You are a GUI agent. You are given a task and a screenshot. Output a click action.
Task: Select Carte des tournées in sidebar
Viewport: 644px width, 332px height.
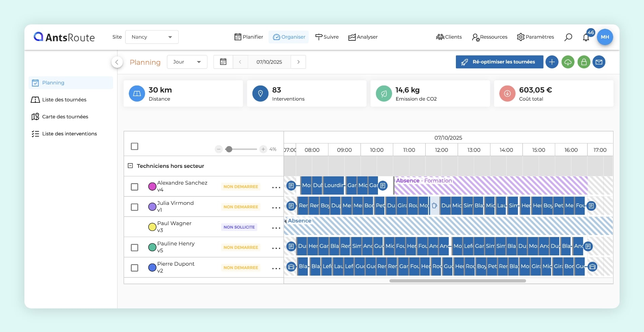(x=65, y=117)
